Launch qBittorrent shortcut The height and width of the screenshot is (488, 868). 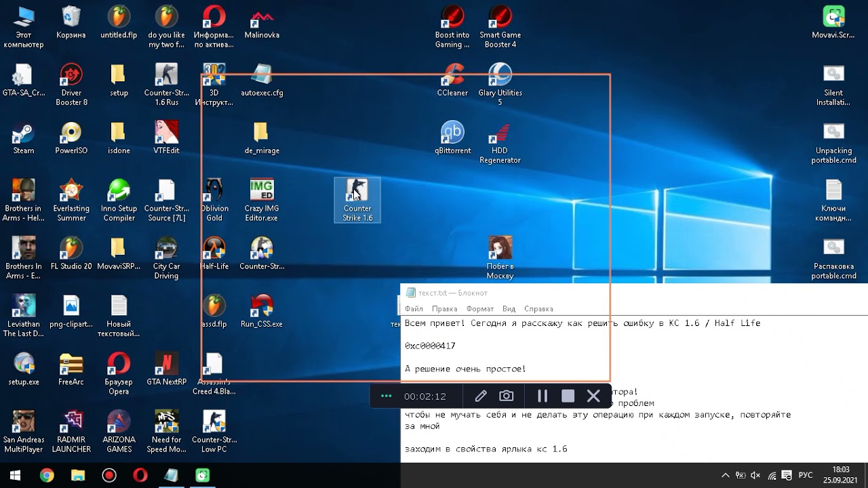click(452, 138)
